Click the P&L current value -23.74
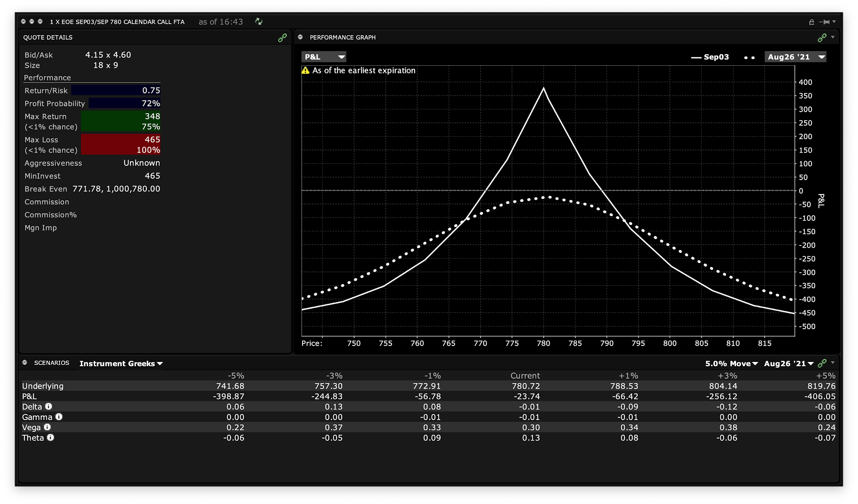 [527, 396]
